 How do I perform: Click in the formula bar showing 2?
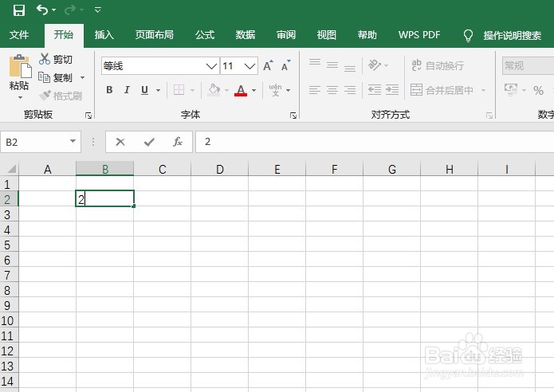click(x=375, y=142)
